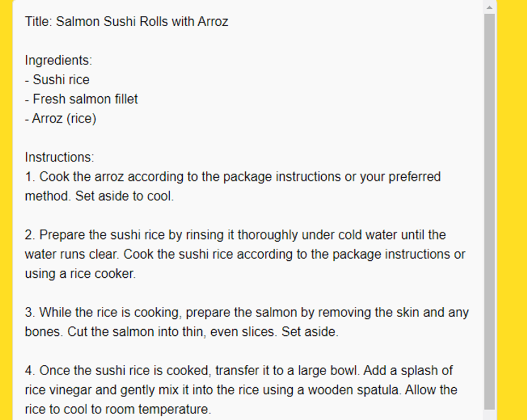Click the 'Set aside to cool.' line

[124, 196]
